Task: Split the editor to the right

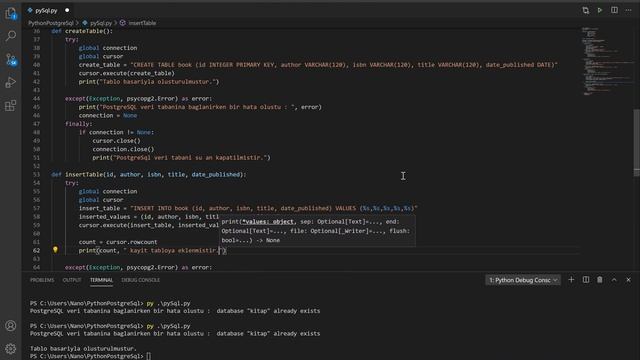Action: 614,10
